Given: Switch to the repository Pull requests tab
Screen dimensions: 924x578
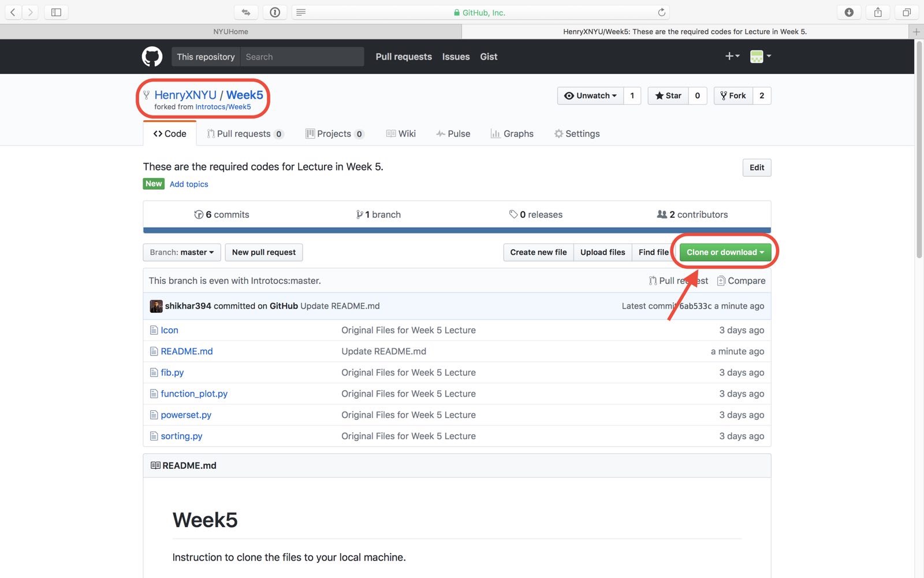Looking at the screenshot, I should 245,134.
